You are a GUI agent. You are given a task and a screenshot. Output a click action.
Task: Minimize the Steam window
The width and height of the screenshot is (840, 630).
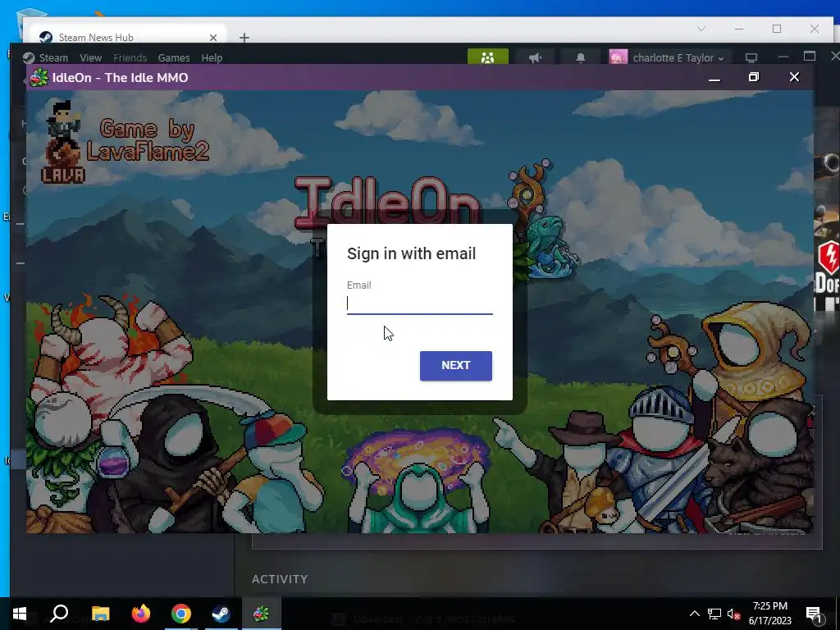783,57
